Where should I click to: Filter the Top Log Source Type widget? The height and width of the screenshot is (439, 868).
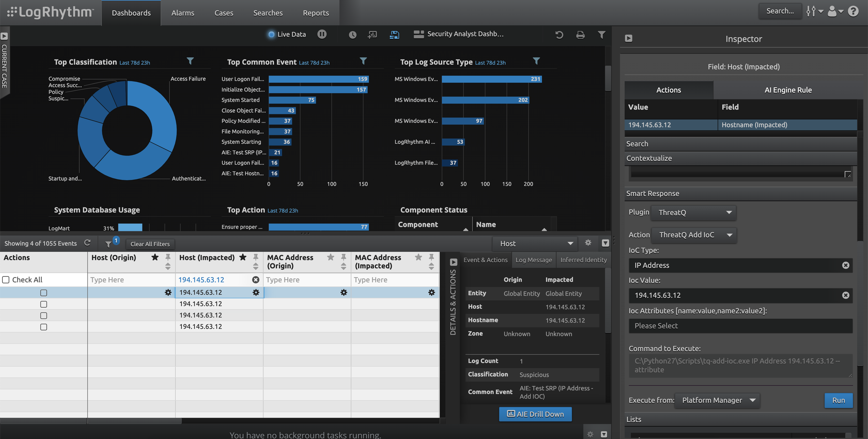536,61
